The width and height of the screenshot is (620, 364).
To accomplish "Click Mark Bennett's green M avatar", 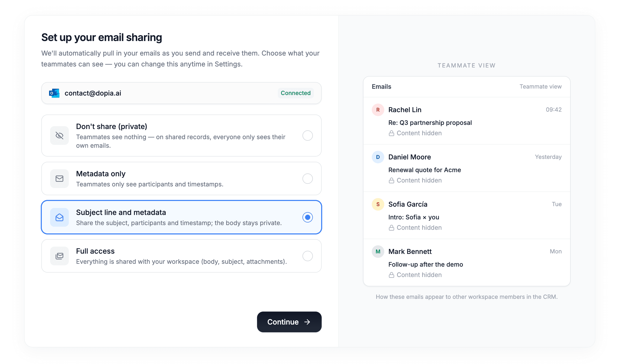I will (x=378, y=252).
